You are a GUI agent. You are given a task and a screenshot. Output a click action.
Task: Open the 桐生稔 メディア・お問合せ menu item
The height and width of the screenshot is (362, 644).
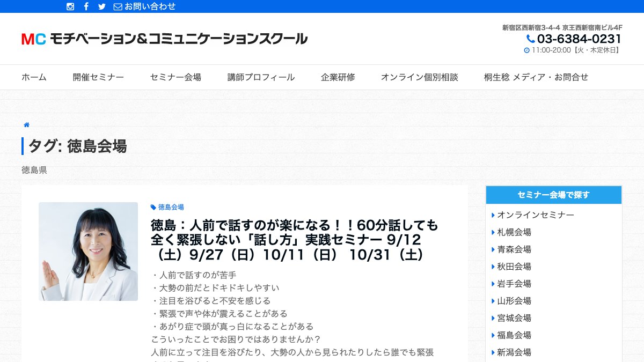pos(536,77)
